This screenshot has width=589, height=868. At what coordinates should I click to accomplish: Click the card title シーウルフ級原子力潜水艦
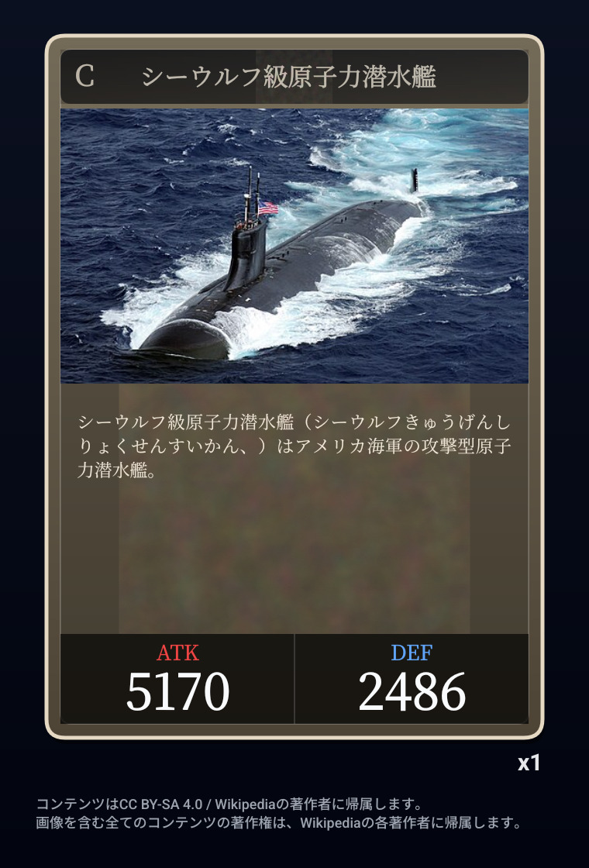[x=289, y=77]
